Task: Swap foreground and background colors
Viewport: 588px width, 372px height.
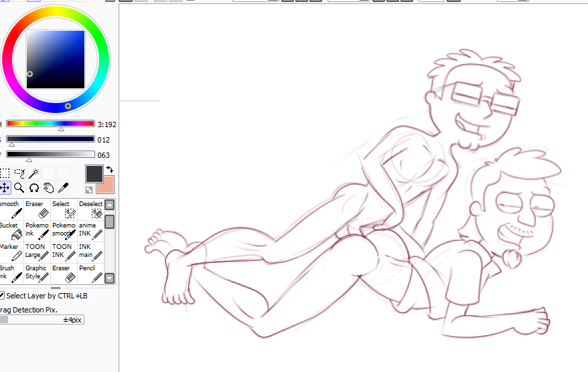Action: (109, 170)
